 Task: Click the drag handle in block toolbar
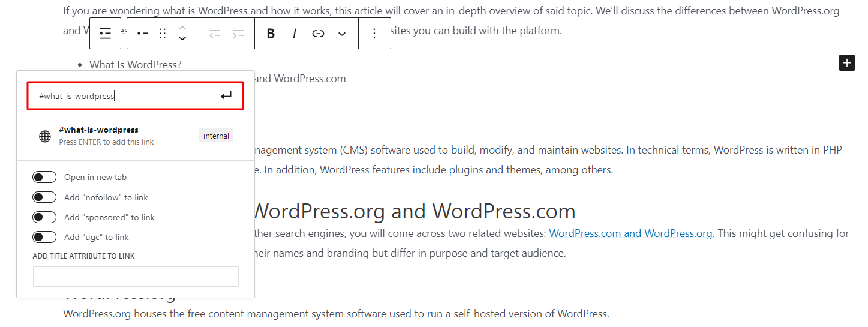[x=163, y=34]
